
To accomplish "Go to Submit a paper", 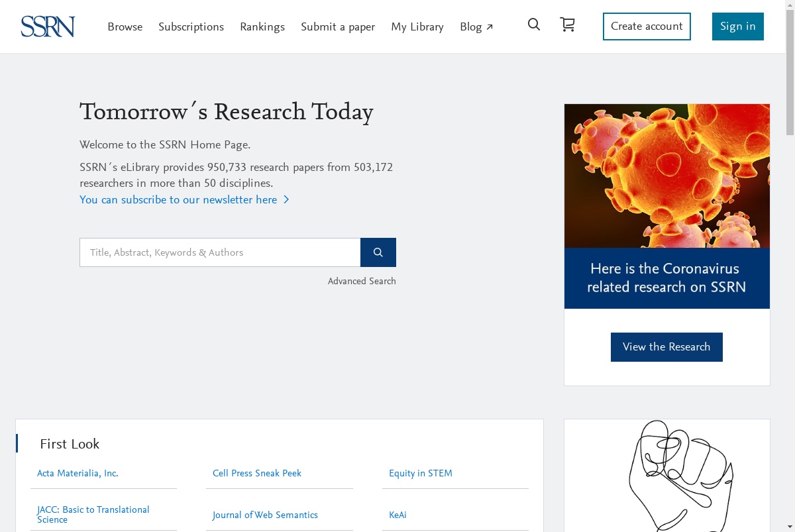I will click(338, 27).
